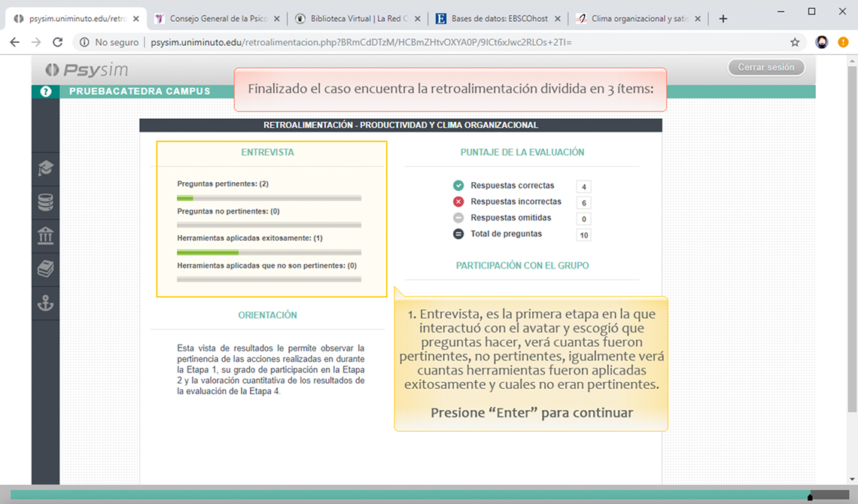The width and height of the screenshot is (858, 504).
Task: Click the Total de preguntas value box
Action: point(584,235)
